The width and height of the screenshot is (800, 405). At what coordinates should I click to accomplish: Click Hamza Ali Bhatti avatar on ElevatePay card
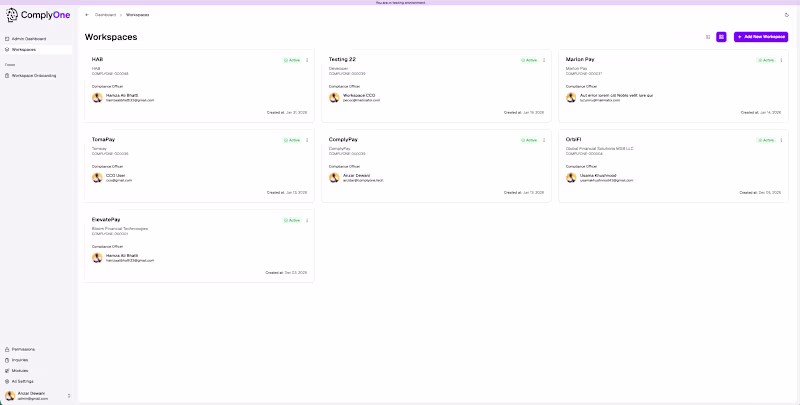[97, 257]
